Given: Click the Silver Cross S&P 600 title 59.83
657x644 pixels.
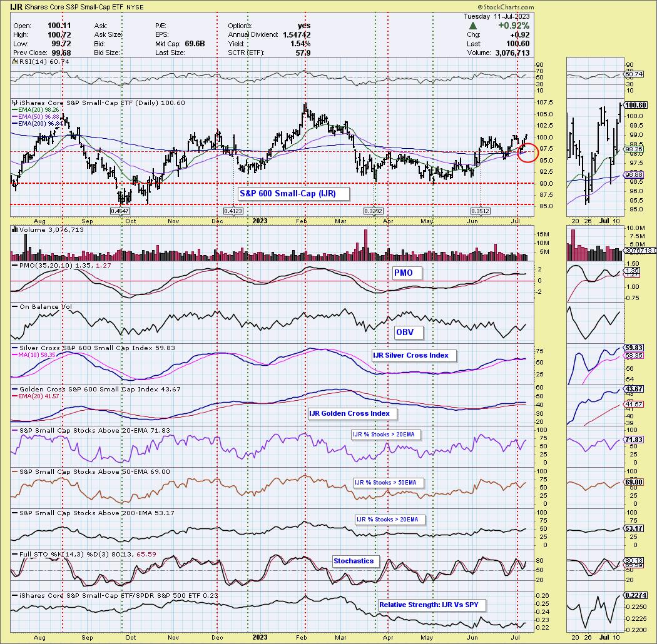Looking at the screenshot, I should pos(93,348).
